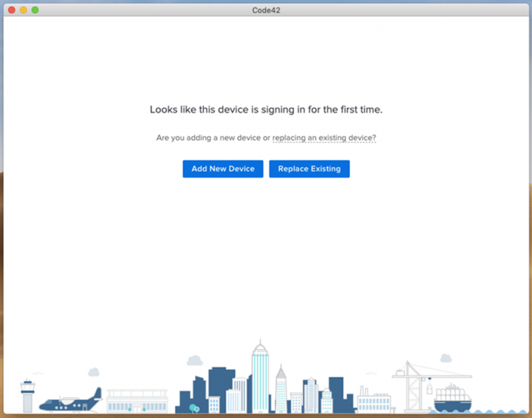Click the cloud above the cargo crane
The width and height of the screenshot is (532, 418).
445,358
